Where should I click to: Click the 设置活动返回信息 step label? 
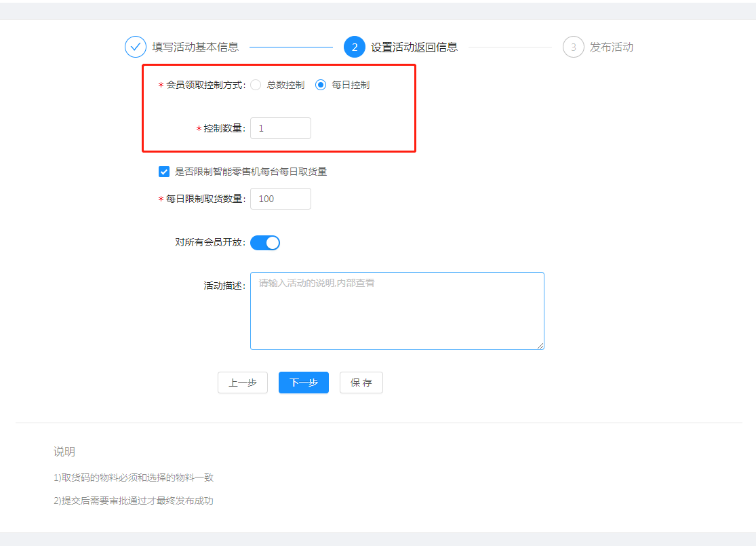[414, 47]
